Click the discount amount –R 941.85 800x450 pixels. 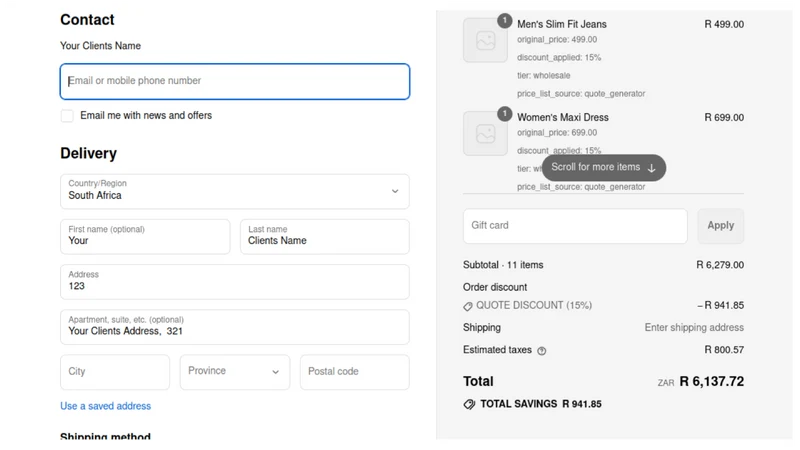(x=720, y=305)
